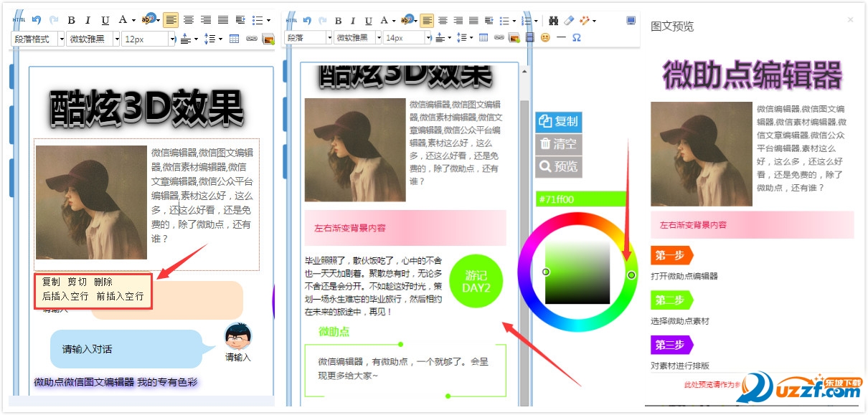This screenshot has height=415, width=868.
Task: Close the 图文预览 preview panel
Action: (851, 20)
